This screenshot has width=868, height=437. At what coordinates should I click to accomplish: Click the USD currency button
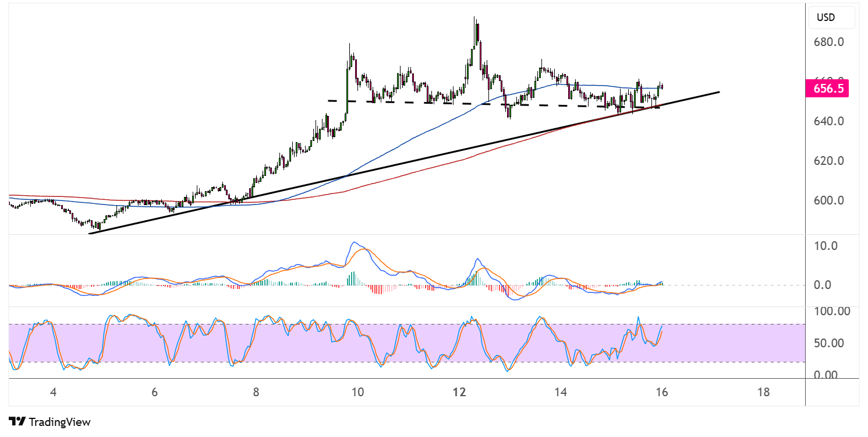pyautogui.click(x=832, y=17)
